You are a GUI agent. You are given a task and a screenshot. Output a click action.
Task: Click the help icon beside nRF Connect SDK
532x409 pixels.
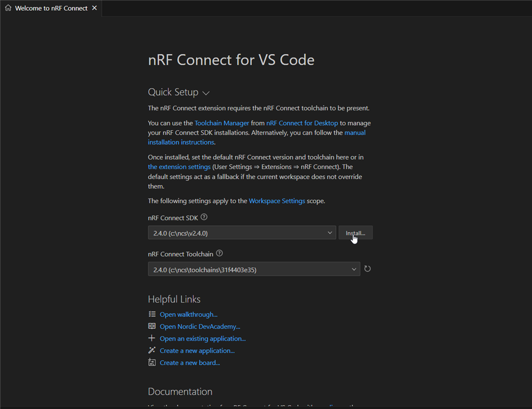204,217
